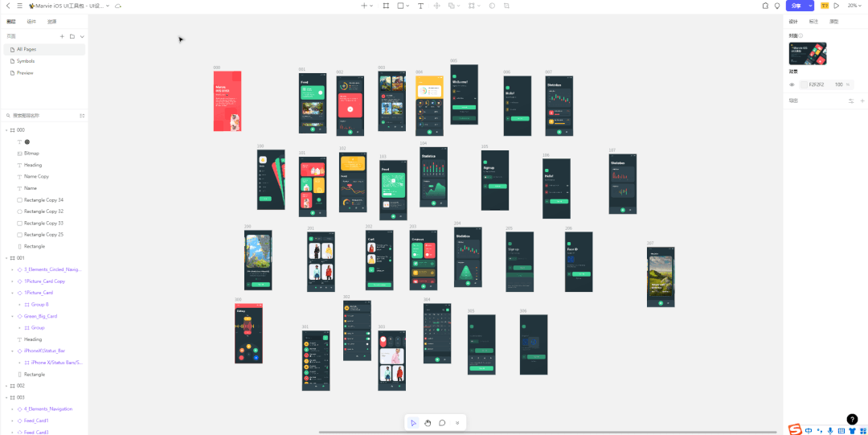The image size is (868, 435).
Task: Switch to the Prototype tab in right panel
Action: tap(833, 22)
